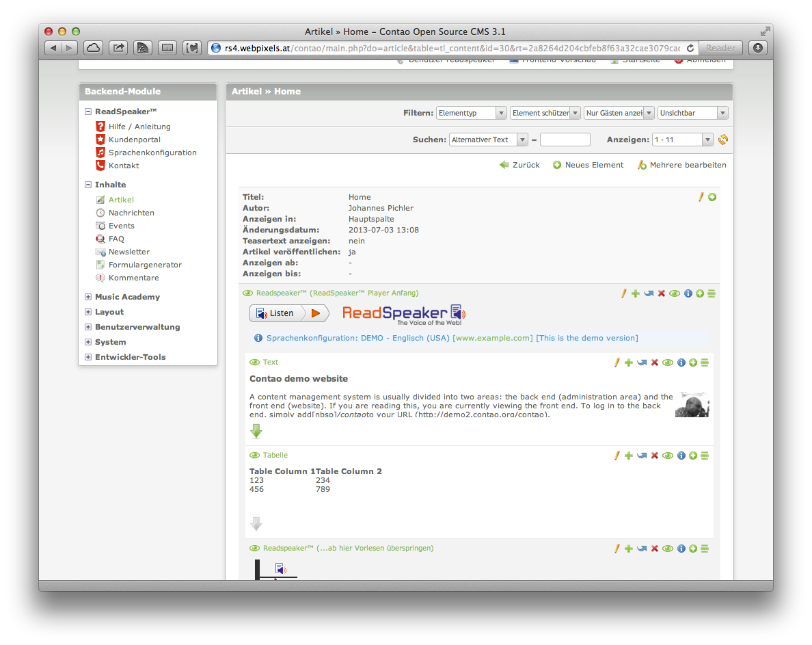Collapse the Inhalte module group
812x645 pixels.
[88, 185]
